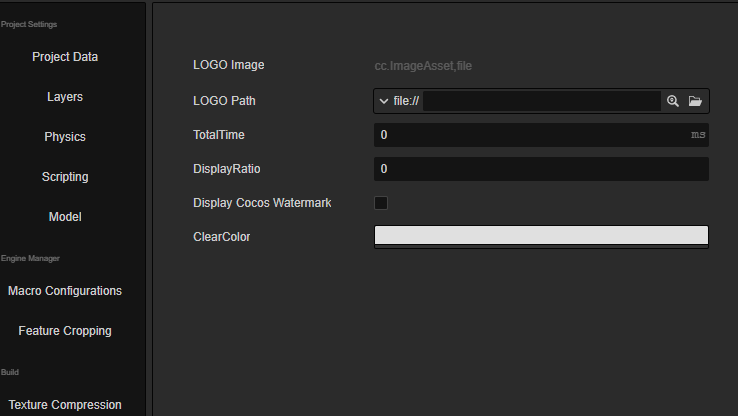The width and height of the screenshot is (738, 416).
Task: Select the Scripting settings tab
Action: click(65, 177)
